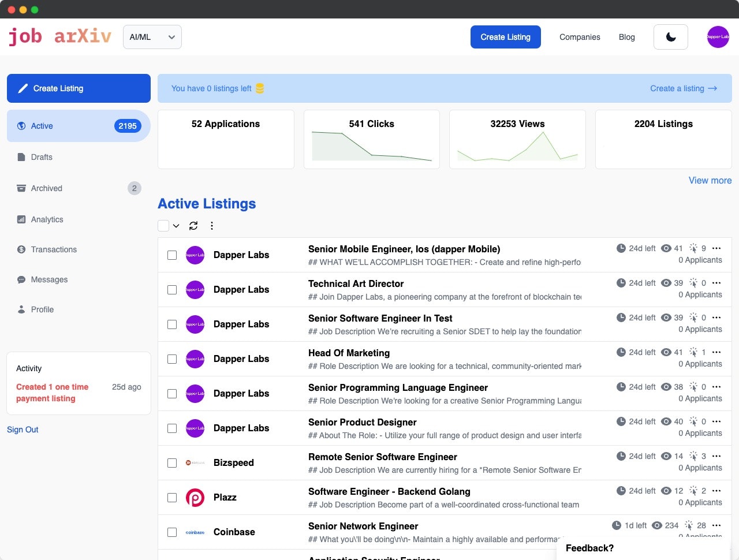The height and width of the screenshot is (560, 739).
Task: Select the Active listings tab
Action: tap(79, 126)
